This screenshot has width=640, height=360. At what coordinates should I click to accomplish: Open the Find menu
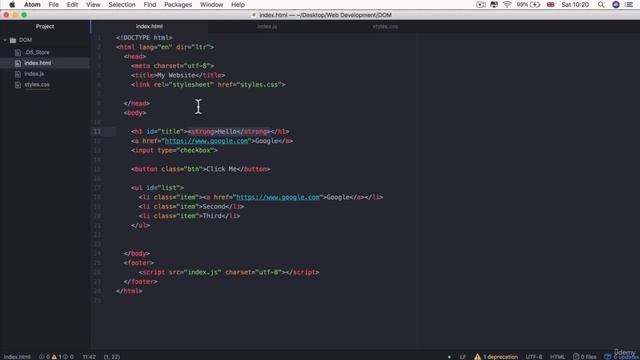[x=150, y=5]
